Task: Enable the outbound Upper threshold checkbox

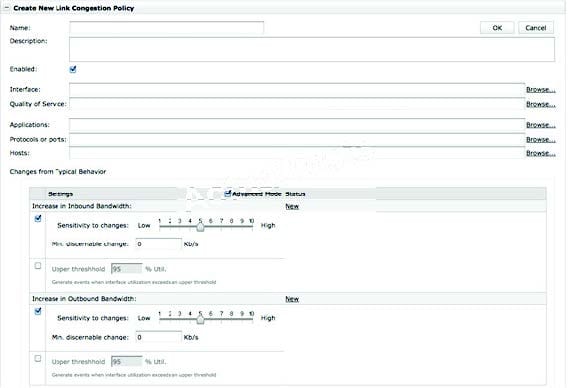Action: pyautogui.click(x=38, y=358)
